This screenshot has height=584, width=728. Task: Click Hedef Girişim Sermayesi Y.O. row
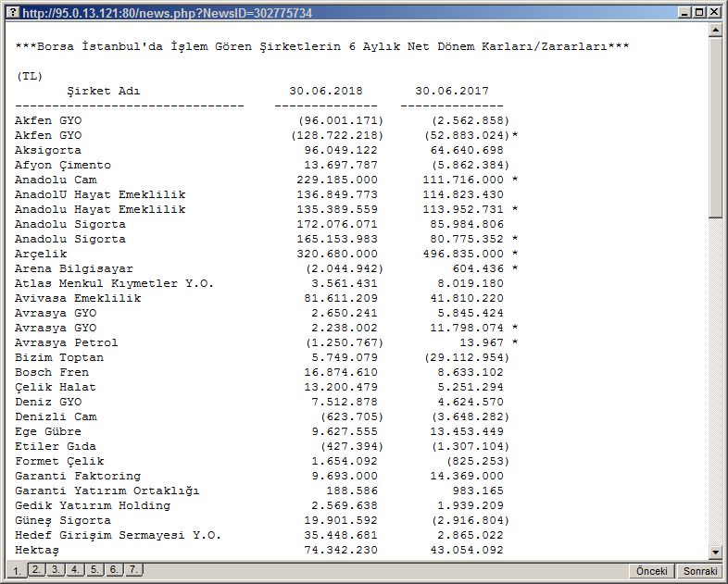point(118,535)
